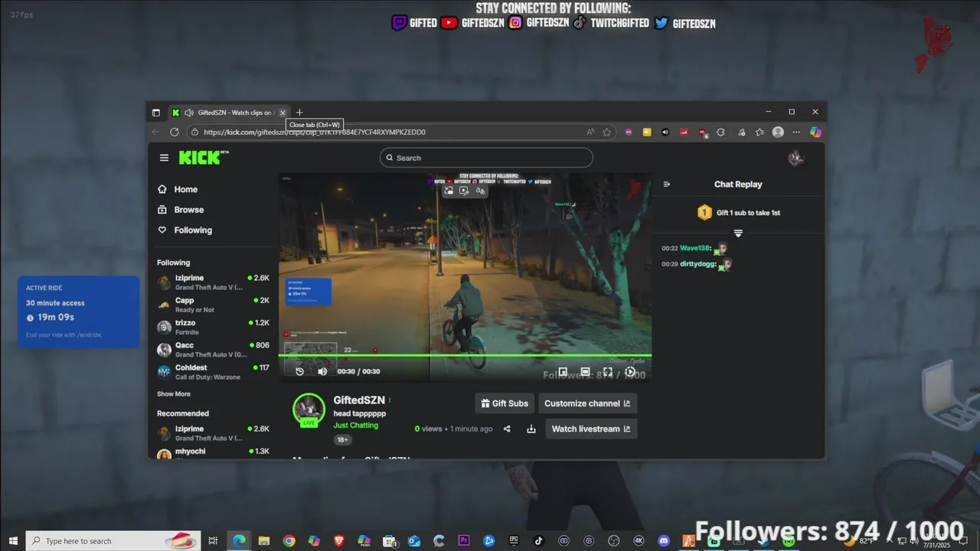The height and width of the screenshot is (551, 980).
Task: Expand Show More under Following
Action: point(174,394)
